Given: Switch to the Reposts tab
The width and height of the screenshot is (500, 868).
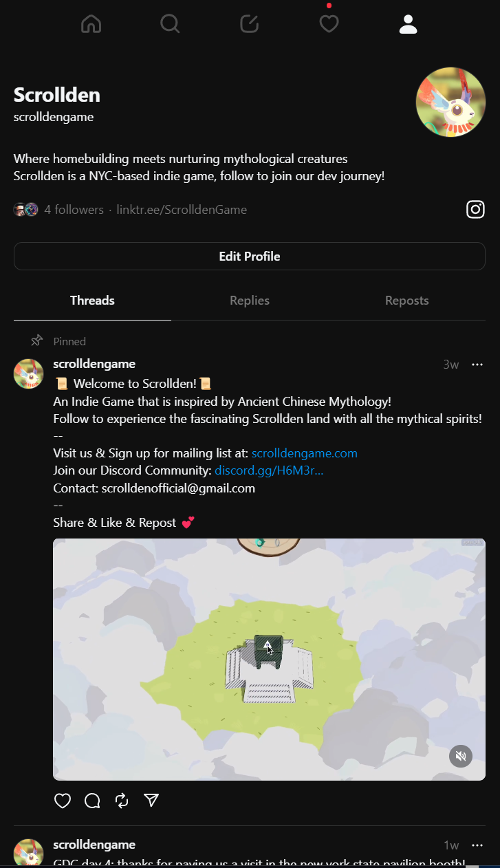Looking at the screenshot, I should (x=406, y=301).
